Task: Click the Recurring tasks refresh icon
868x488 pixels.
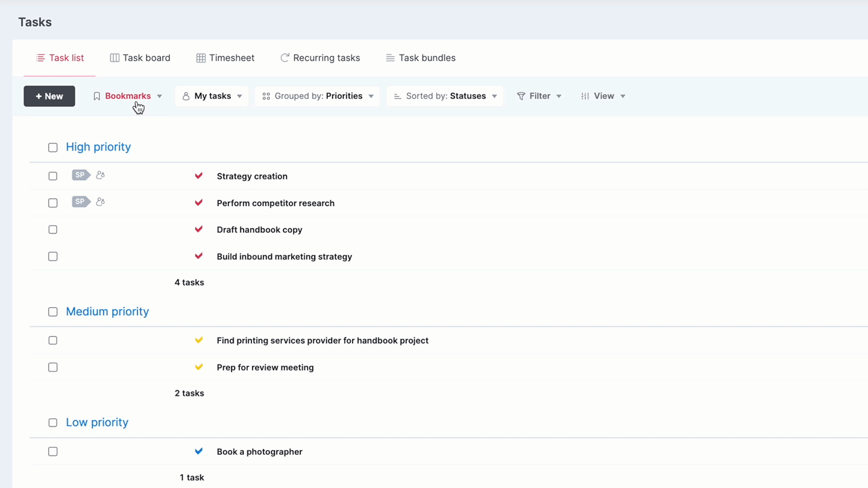Action: pyautogui.click(x=285, y=58)
